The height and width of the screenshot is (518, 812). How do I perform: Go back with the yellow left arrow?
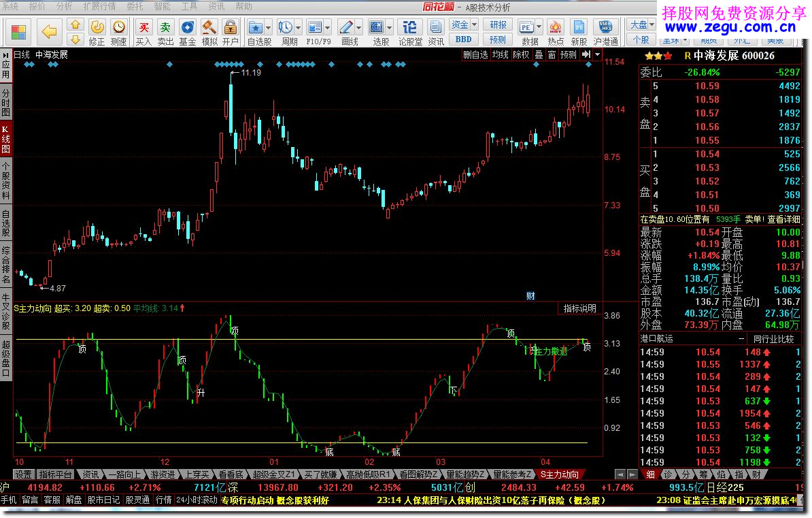49,31
